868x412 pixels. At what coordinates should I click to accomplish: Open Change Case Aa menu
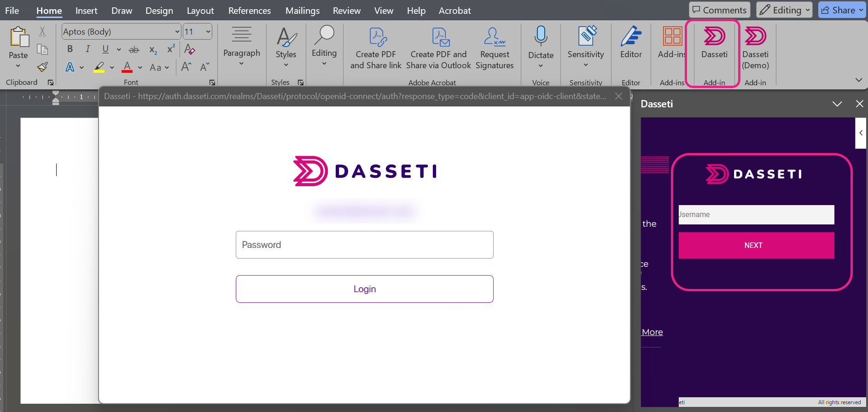159,68
